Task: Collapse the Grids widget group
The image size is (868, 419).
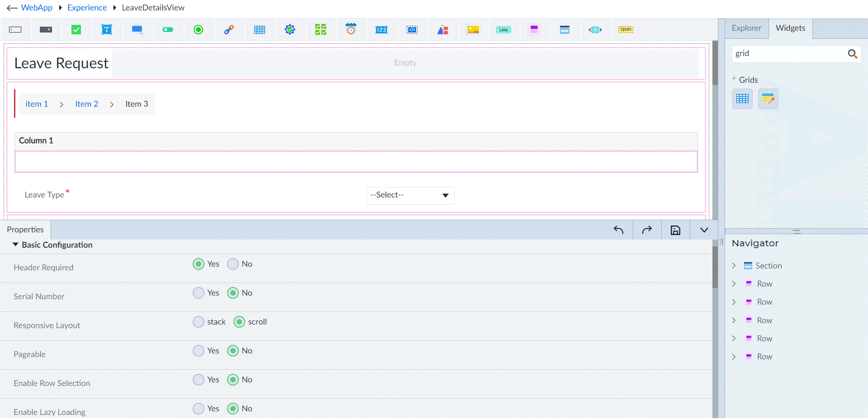Action: tap(734, 78)
